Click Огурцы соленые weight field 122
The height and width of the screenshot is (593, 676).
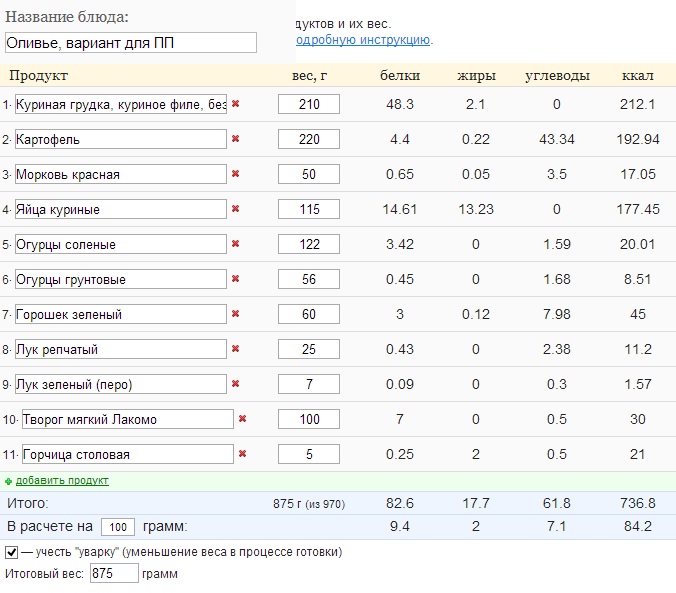pyautogui.click(x=309, y=244)
